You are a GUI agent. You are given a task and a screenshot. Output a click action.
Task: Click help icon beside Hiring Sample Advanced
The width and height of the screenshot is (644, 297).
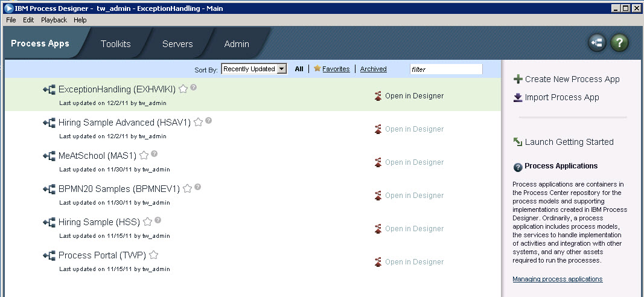(208, 121)
